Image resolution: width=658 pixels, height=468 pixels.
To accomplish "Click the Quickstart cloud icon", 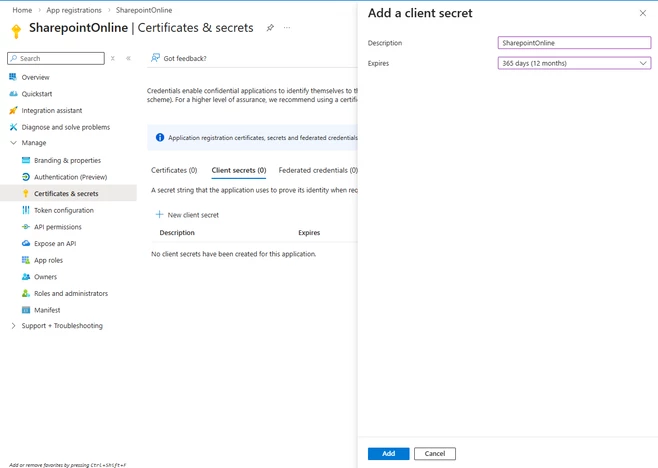I will [x=13, y=94].
